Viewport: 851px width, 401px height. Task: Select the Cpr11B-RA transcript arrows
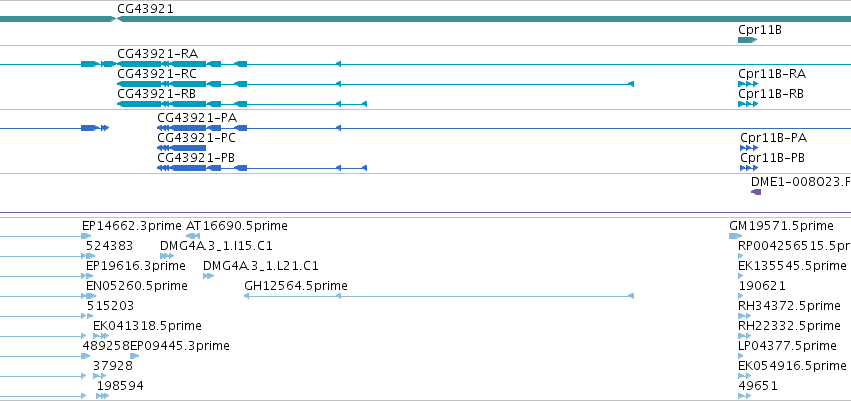click(748, 84)
